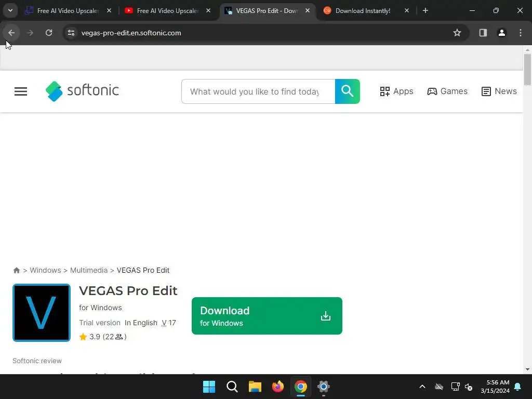Close the VEGAS Pro Edit tab

point(308,10)
